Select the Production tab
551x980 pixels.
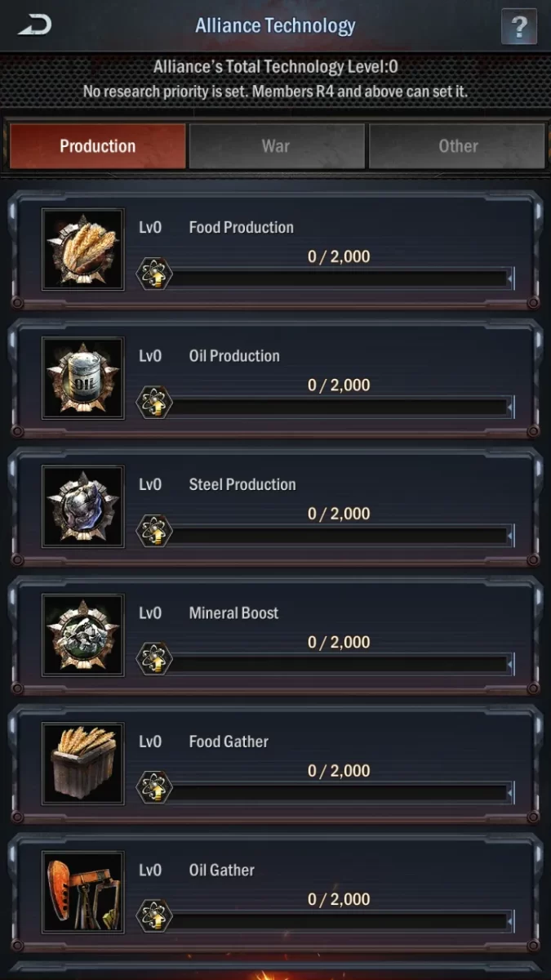[x=97, y=146]
